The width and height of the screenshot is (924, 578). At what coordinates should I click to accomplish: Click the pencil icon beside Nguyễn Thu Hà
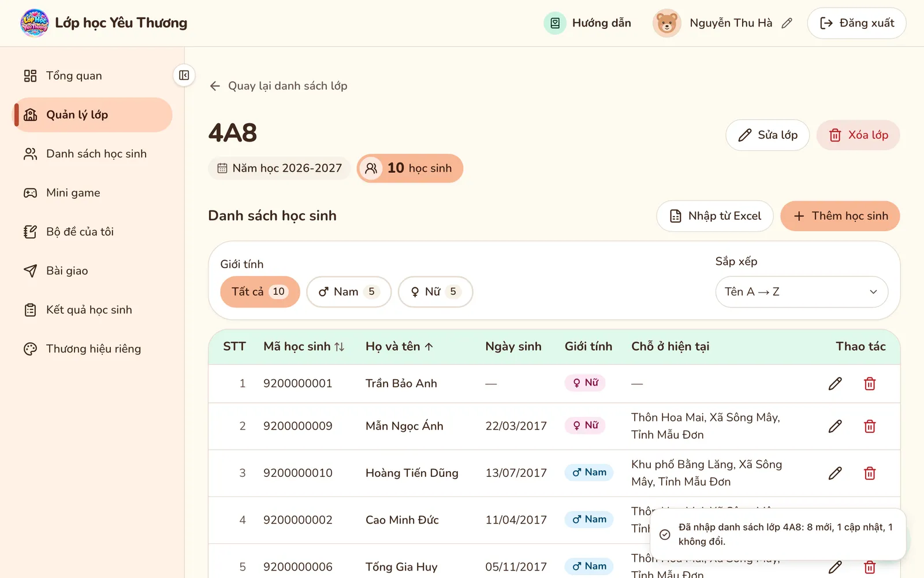click(x=787, y=23)
